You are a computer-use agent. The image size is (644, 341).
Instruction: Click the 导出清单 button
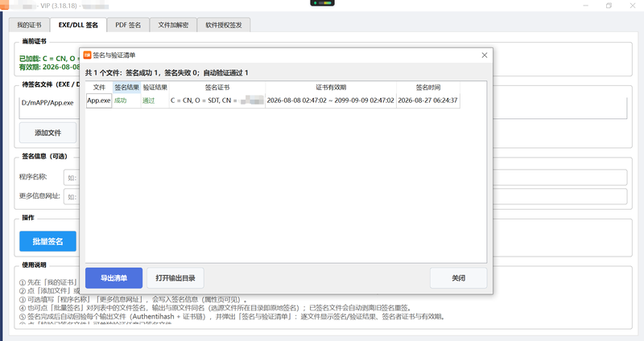pyautogui.click(x=114, y=278)
